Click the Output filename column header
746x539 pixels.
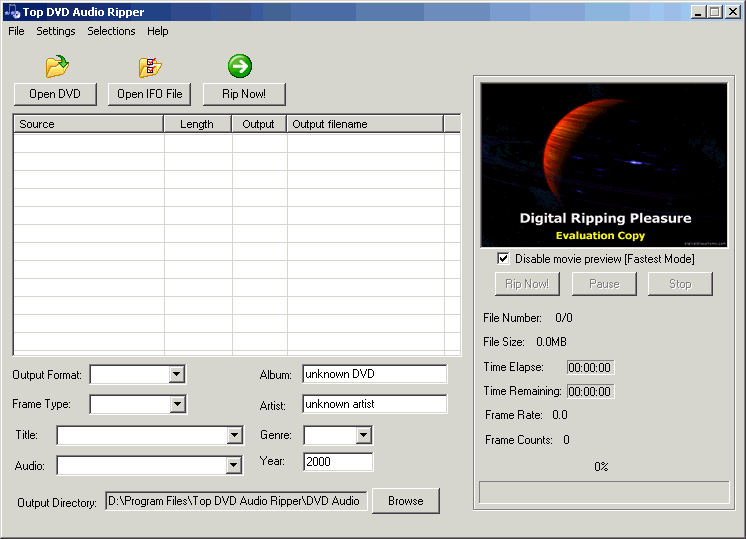pos(365,124)
